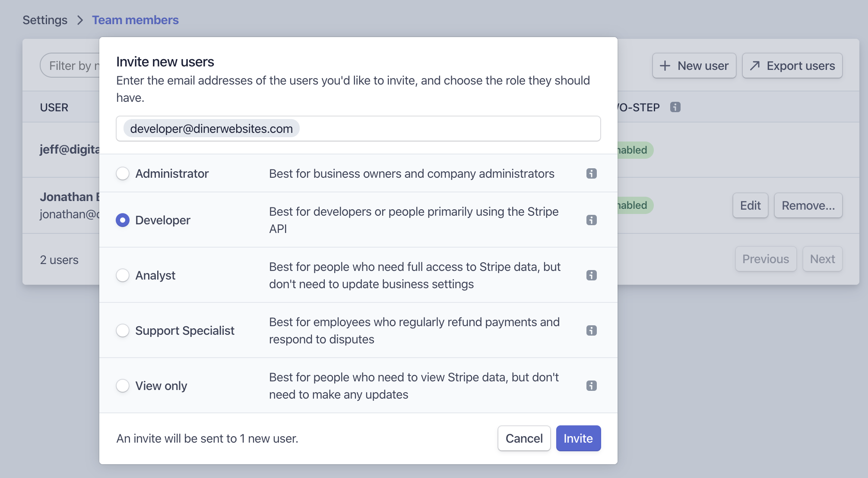Open info icon for Developer role

pos(591,220)
